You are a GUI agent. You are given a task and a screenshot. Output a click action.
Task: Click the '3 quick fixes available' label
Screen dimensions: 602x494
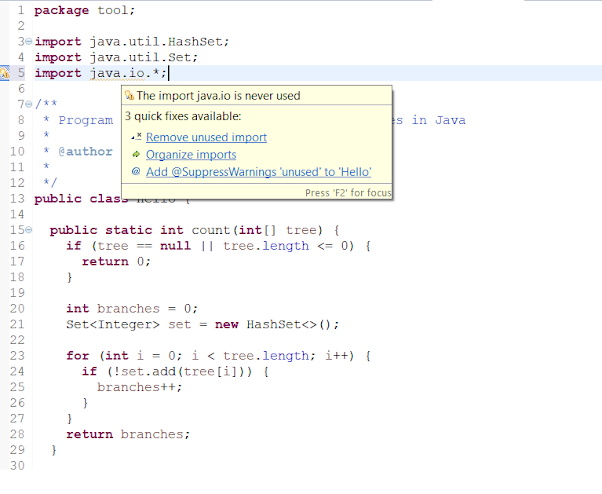182,116
